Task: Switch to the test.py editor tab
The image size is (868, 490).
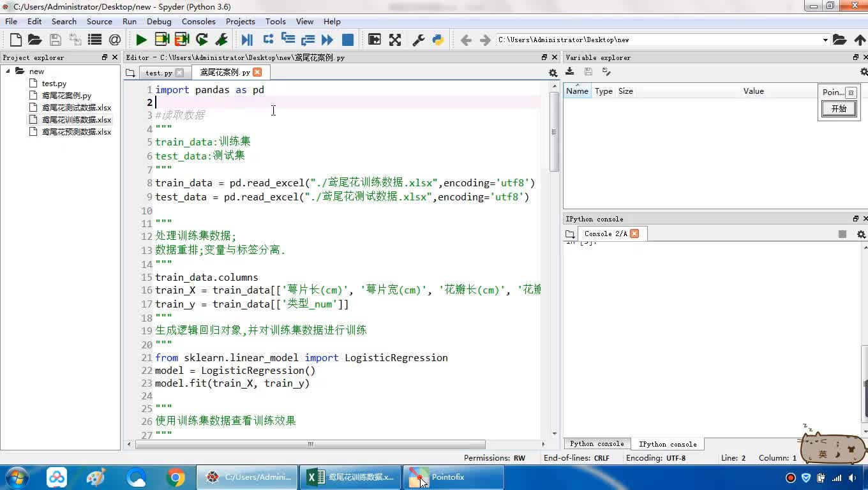Action: (x=159, y=73)
